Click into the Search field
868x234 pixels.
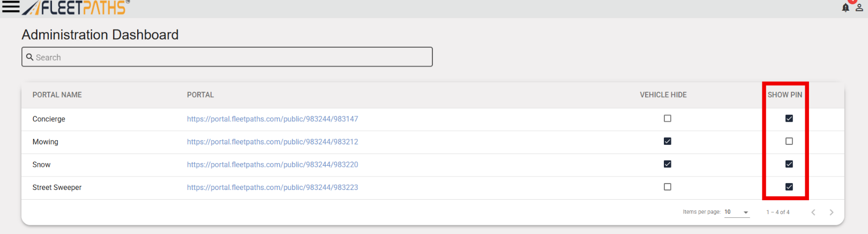click(230, 57)
